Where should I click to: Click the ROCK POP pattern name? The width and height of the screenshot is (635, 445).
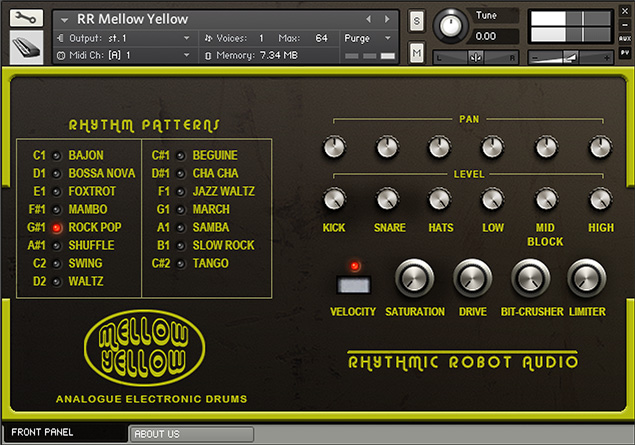coord(95,228)
